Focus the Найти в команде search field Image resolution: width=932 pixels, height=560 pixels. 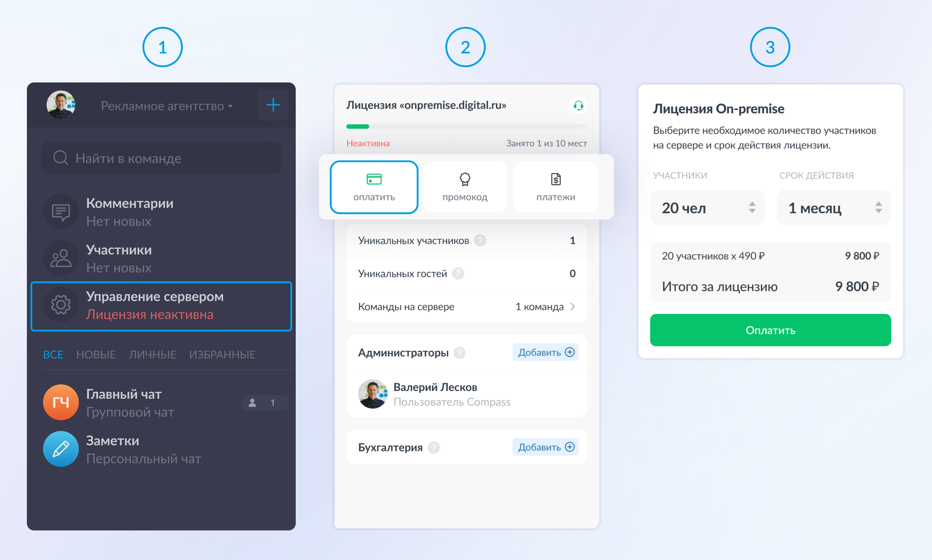coord(161,158)
